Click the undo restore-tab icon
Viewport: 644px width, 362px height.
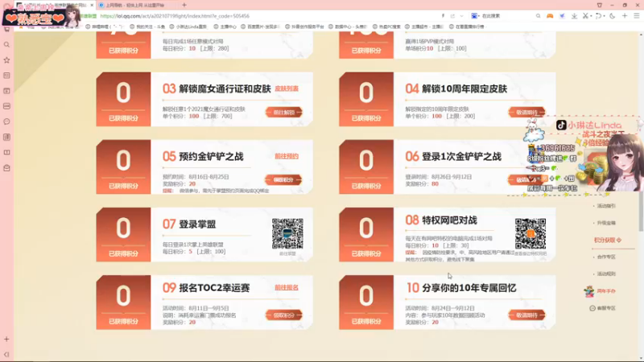point(598,16)
